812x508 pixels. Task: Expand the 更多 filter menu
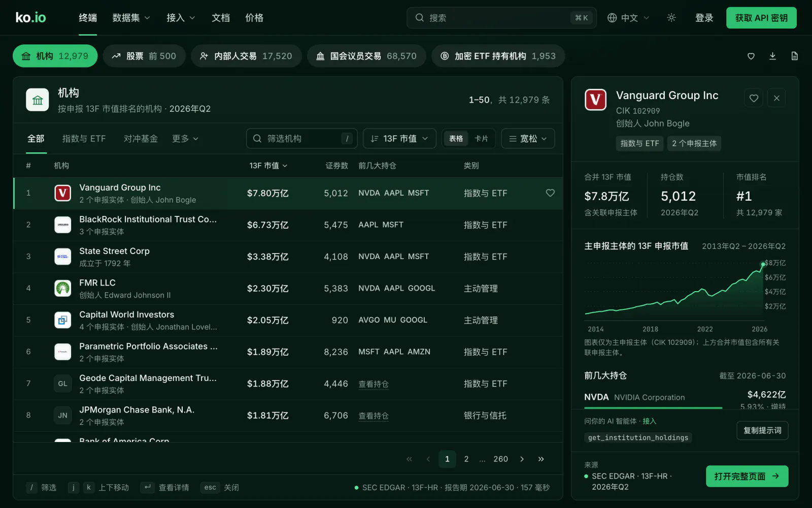[x=185, y=139]
